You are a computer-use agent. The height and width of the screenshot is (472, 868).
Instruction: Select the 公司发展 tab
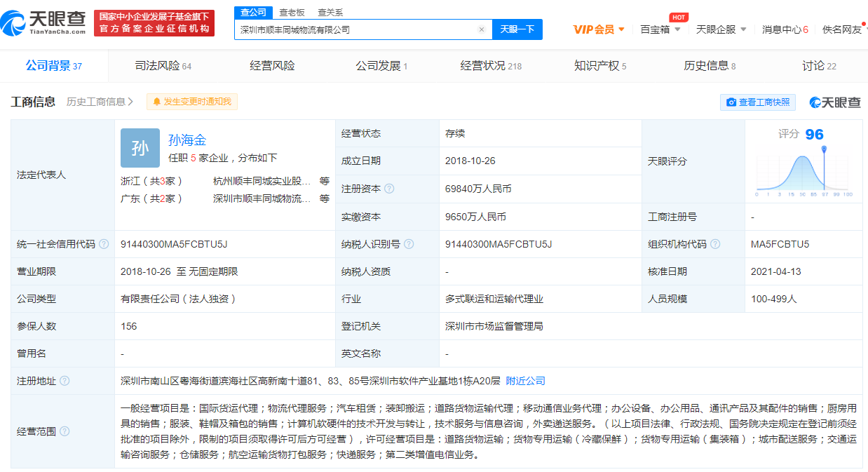tap(381, 66)
